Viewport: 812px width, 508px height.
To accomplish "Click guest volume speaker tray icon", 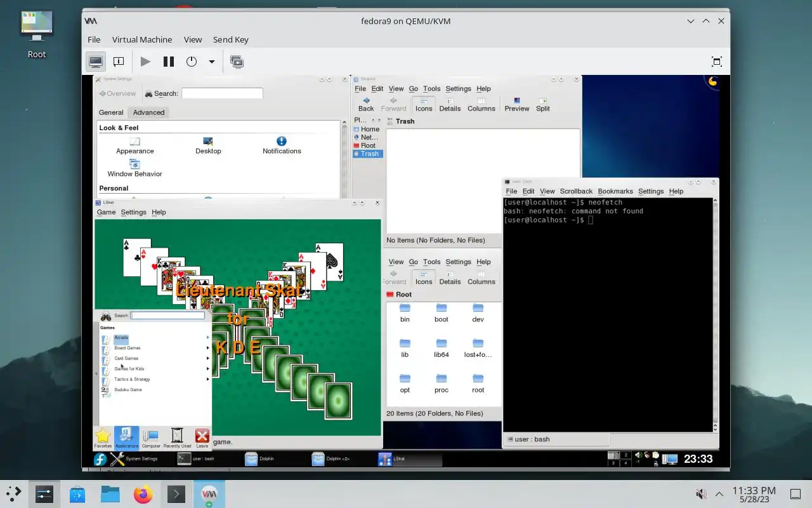I will tap(638, 455).
